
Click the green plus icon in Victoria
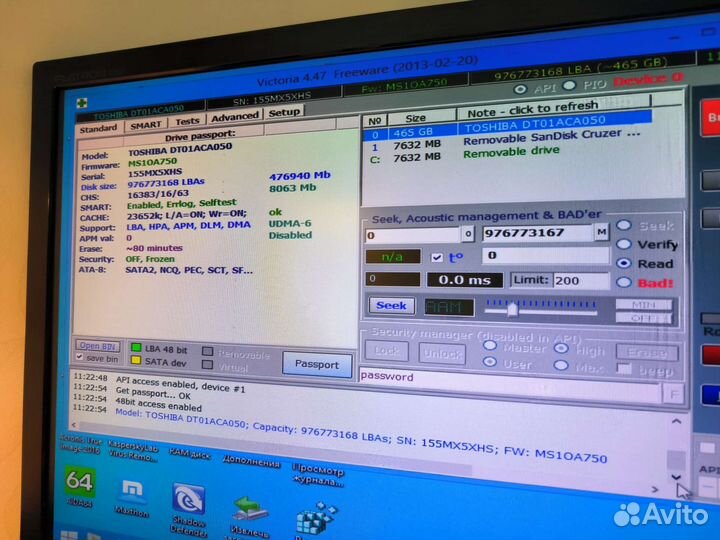[82, 103]
